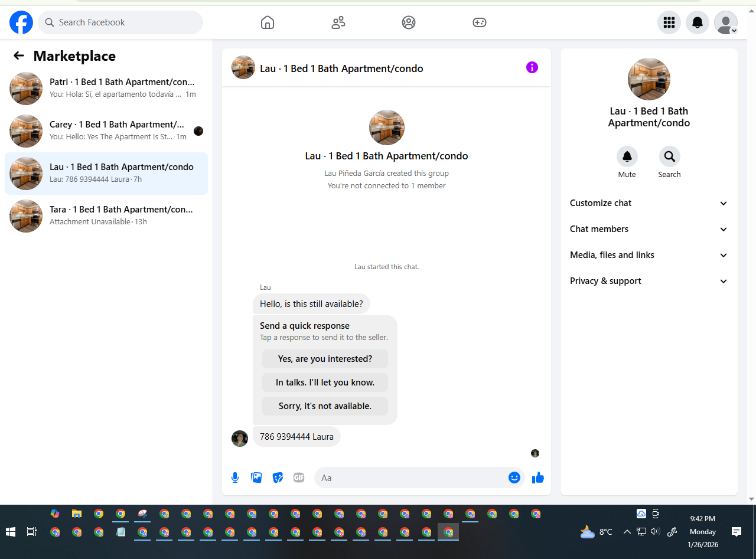
Task: Open Task View on the taskbar
Action: 32,532
